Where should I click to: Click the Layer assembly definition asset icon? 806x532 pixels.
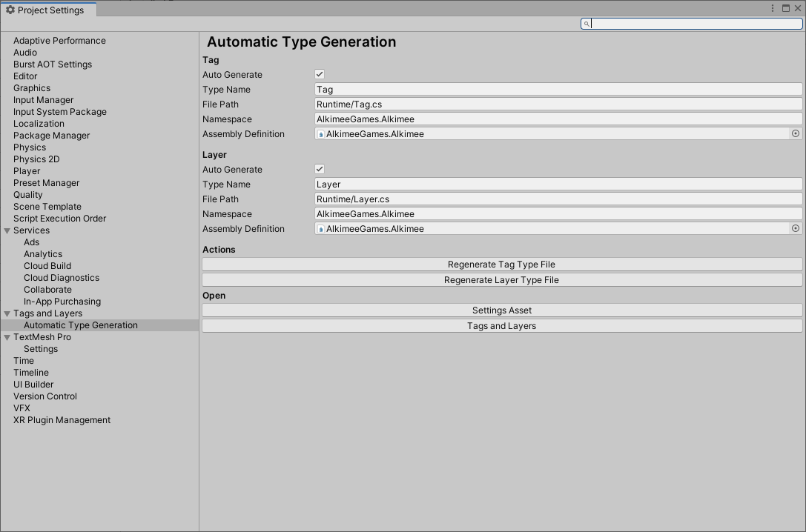point(321,229)
